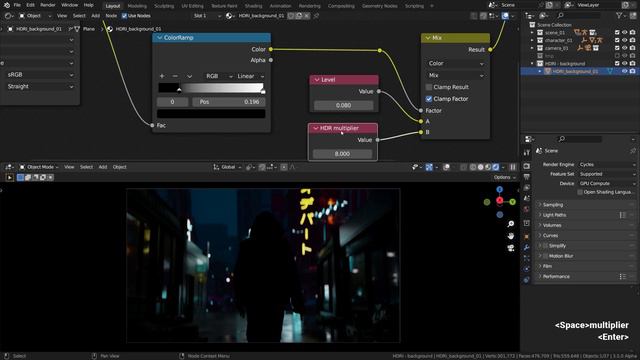640x360 pixels.
Task: Expand the Sampling panel
Action: [x=585, y=204]
